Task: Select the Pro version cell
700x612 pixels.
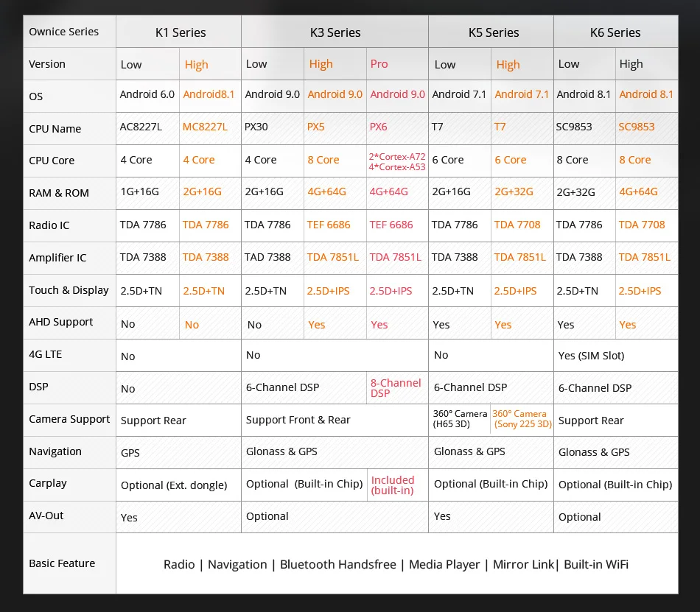Action: (397, 64)
